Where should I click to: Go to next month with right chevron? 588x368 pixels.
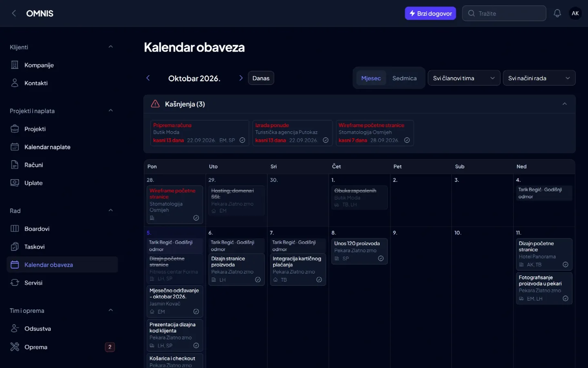(x=241, y=78)
